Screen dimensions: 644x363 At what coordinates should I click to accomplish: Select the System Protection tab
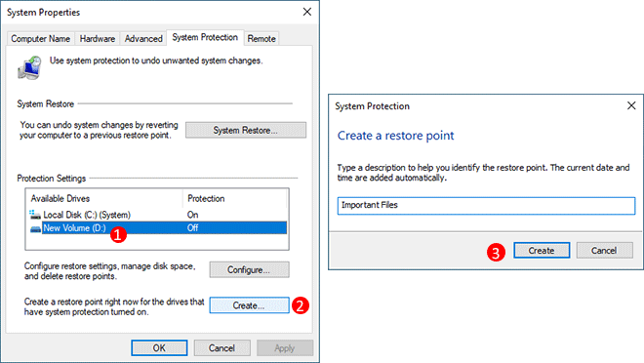point(205,37)
